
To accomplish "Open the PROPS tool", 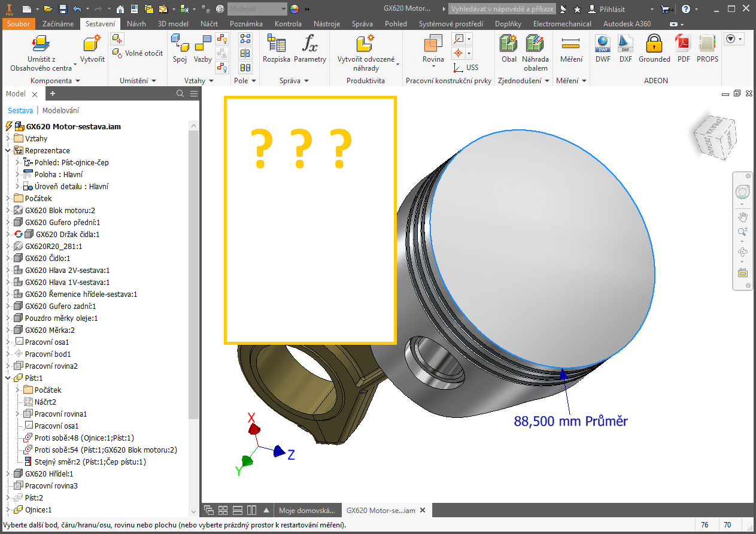I will click(708, 49).
